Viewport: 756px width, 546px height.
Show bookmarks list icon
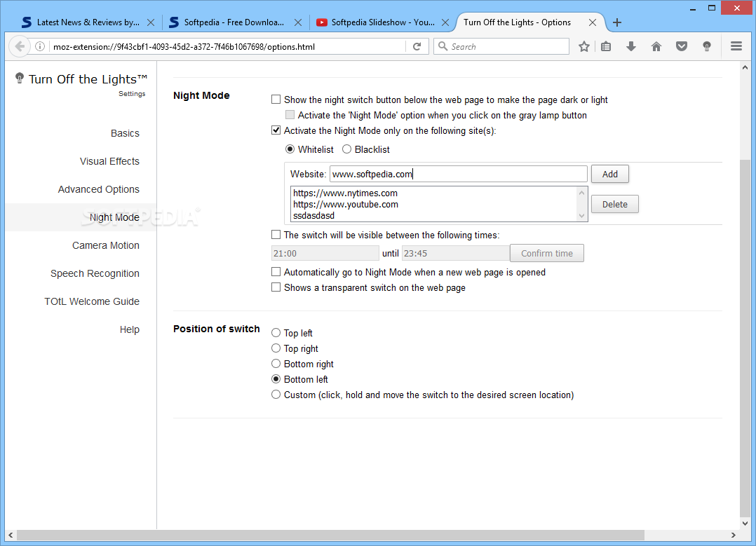606,46
